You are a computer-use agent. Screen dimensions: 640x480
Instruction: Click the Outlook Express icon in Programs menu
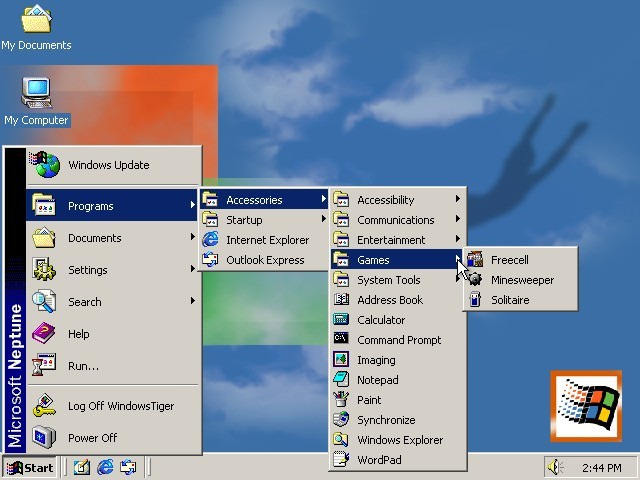pyautogui.click(x=210, y=260)
